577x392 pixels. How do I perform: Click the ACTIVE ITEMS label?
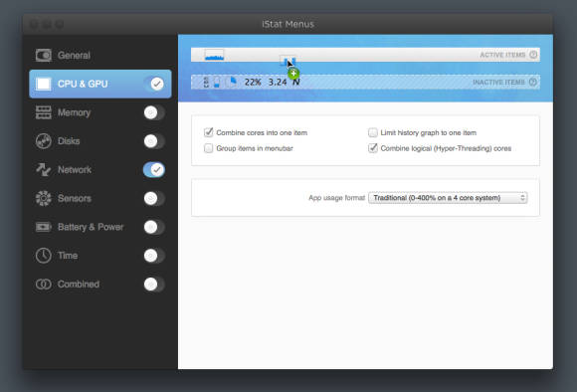point(502,55)
